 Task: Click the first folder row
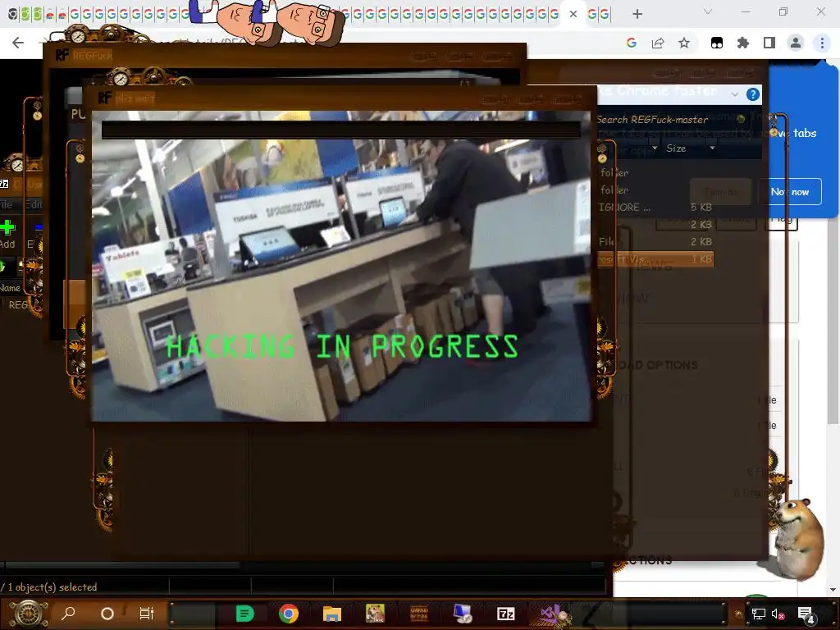click(655, 172)
